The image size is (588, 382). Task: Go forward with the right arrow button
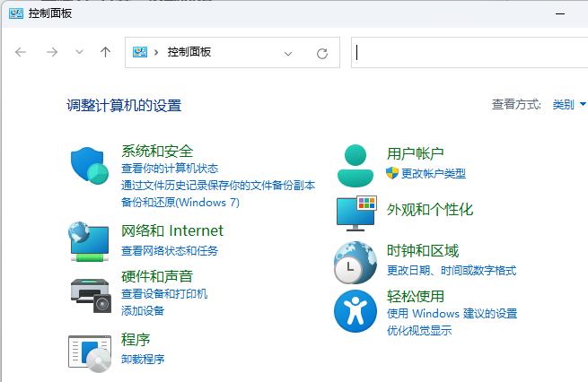[x=52, y=52]
